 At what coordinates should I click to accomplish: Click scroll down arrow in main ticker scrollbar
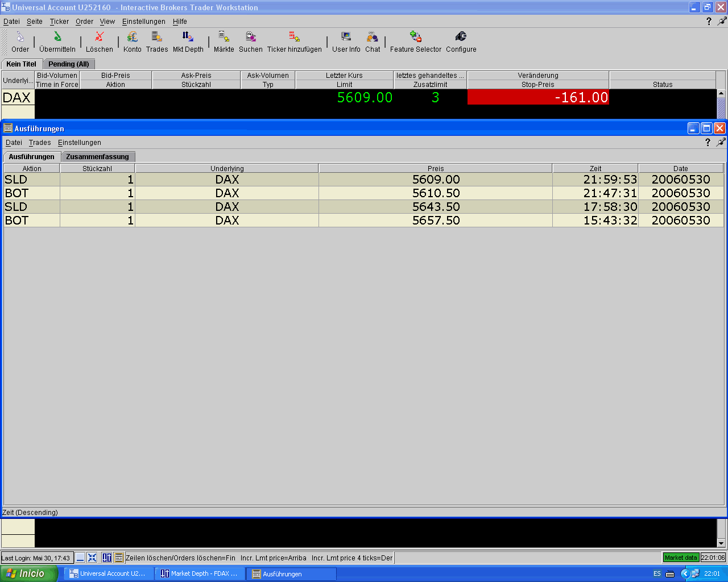click(x=721, y=543)
